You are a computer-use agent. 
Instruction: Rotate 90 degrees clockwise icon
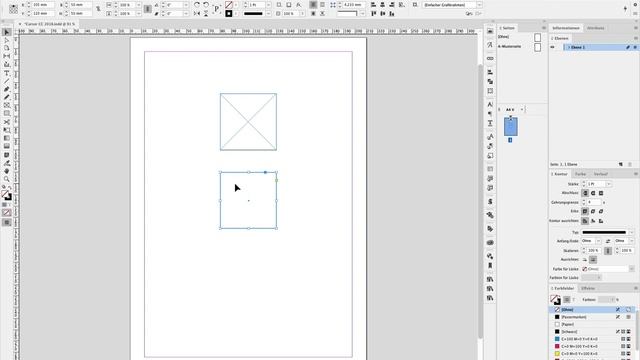point(197,5)
